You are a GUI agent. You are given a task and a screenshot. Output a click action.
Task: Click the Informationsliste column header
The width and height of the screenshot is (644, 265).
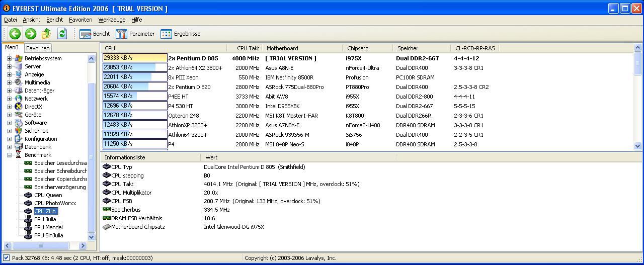(x=151, y=157)
